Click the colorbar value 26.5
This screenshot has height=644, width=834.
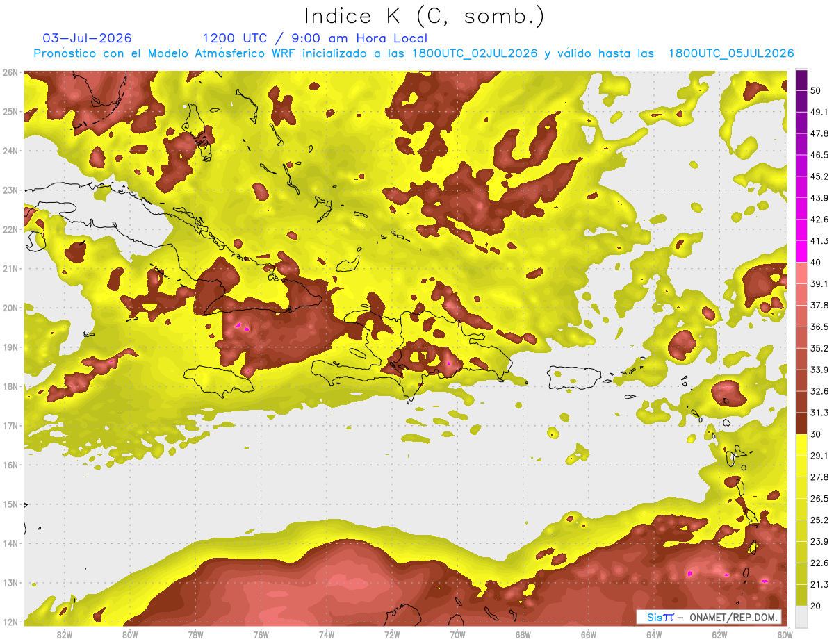819,498
